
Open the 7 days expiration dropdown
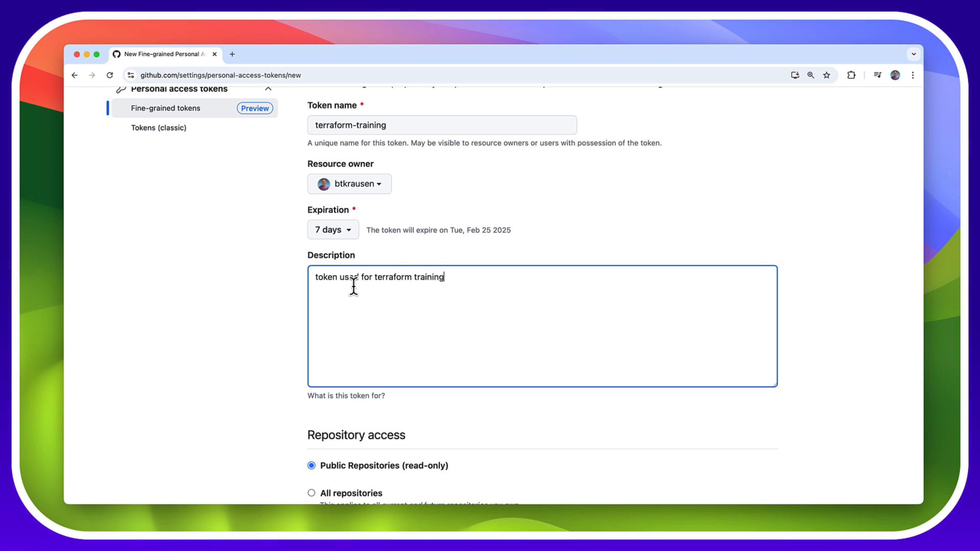[x=333, y=230]
